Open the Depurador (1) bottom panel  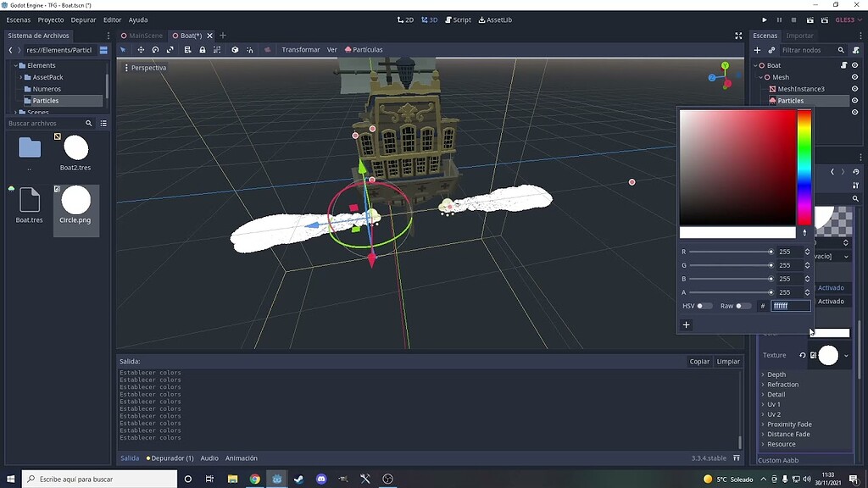[x=170, y=458]
